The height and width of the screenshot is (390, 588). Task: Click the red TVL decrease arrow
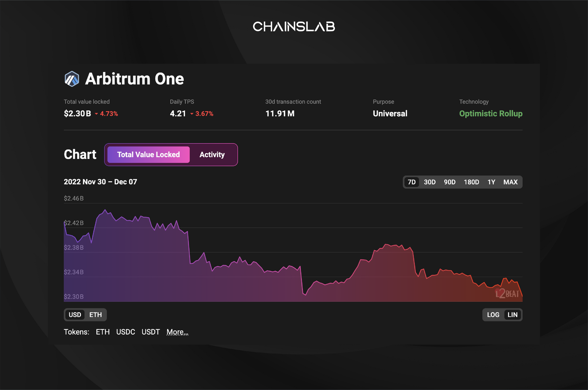pyautogui.click(x=96, y=114)
